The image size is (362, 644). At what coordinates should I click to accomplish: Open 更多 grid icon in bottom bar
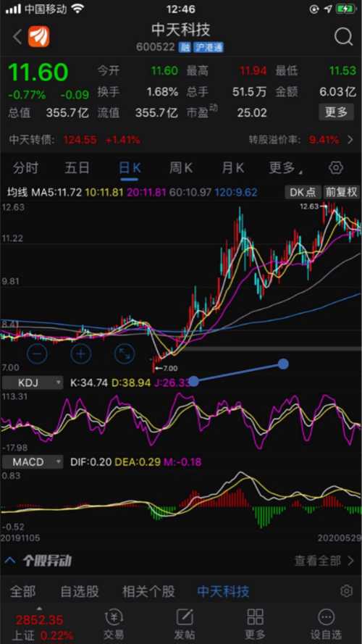(255, 624)
